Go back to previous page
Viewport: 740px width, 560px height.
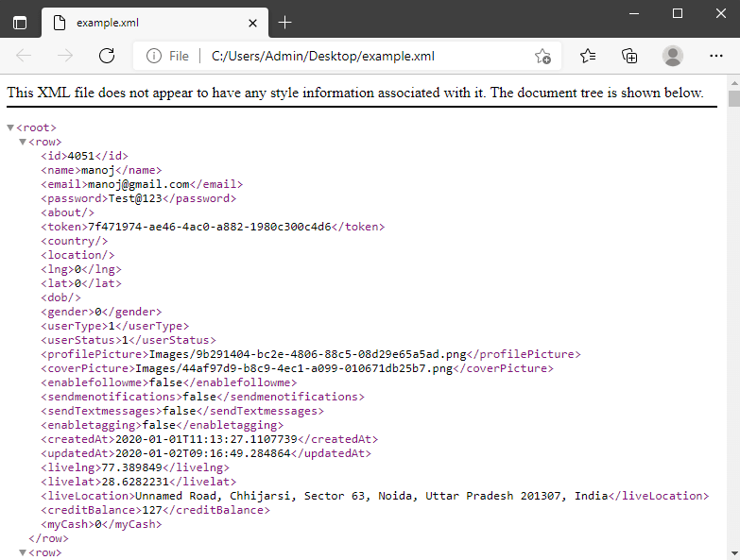click(24, 56)
